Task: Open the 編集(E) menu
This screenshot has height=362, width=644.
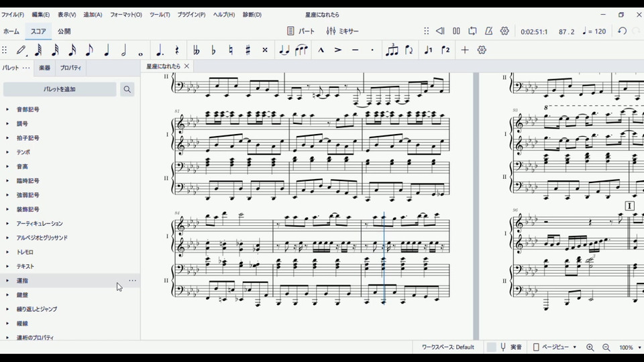Action: coord(41,15)
